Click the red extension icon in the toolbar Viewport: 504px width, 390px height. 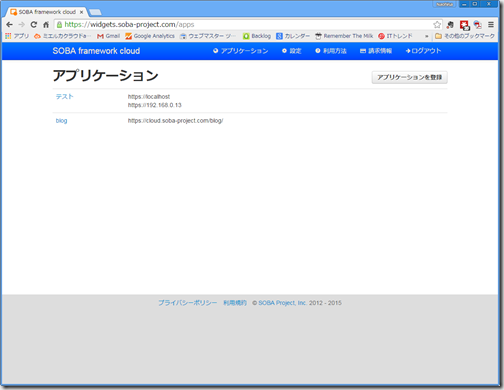click(464, 25)
